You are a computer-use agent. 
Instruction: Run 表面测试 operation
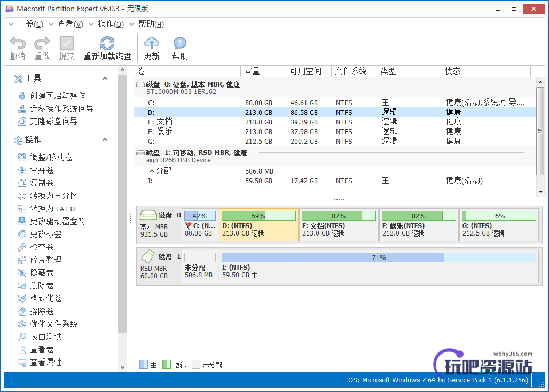[x=40, y=336]
